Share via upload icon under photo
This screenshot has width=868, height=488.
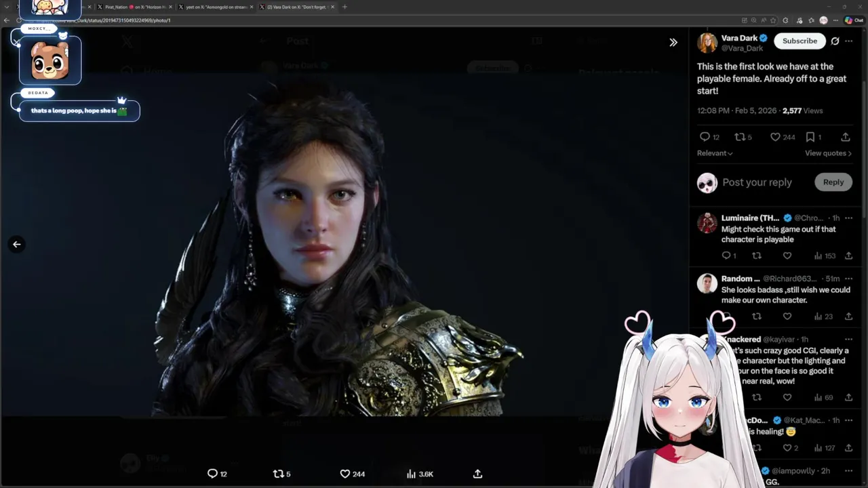click(x=477, y=474)
